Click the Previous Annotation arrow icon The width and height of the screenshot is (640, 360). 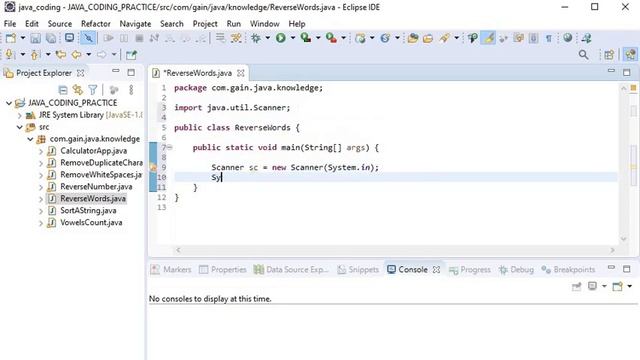[x=35, y=54]
